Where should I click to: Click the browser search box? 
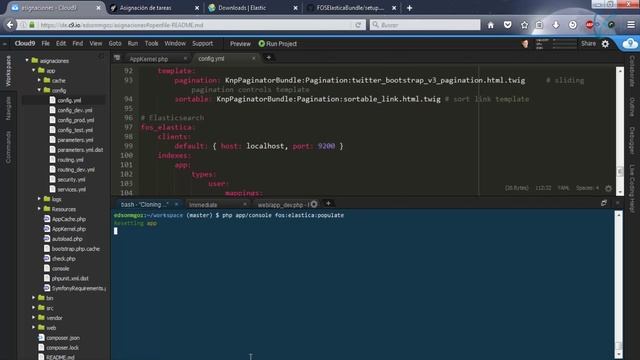[424, 25]
